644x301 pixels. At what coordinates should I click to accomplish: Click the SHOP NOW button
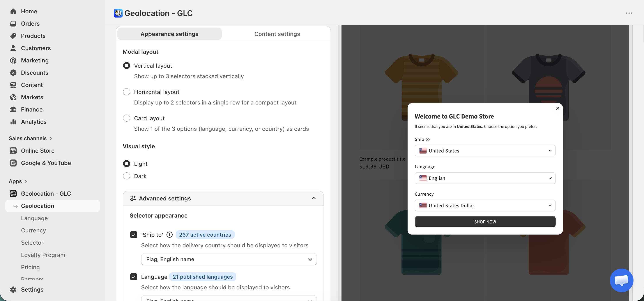[485, 221]
